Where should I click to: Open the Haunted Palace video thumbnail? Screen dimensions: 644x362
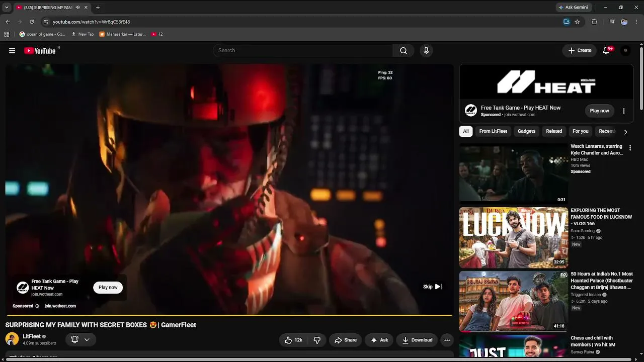(x=514, y=302)
